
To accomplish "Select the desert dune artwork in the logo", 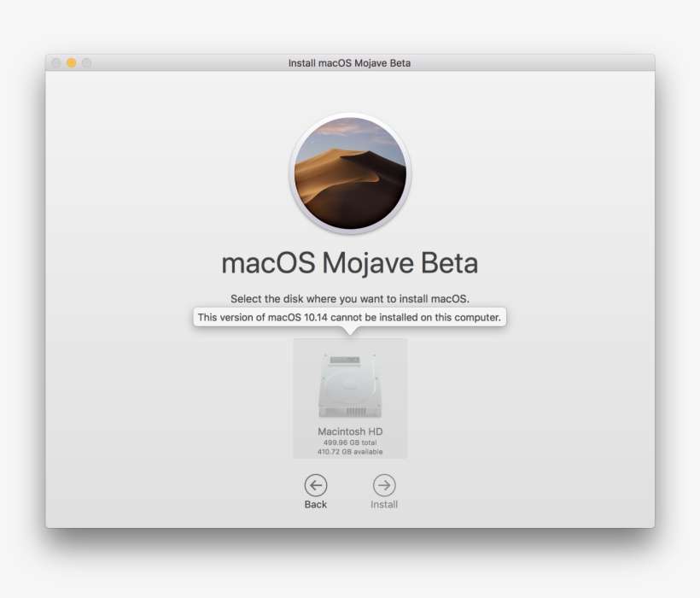I will point(351,175).
